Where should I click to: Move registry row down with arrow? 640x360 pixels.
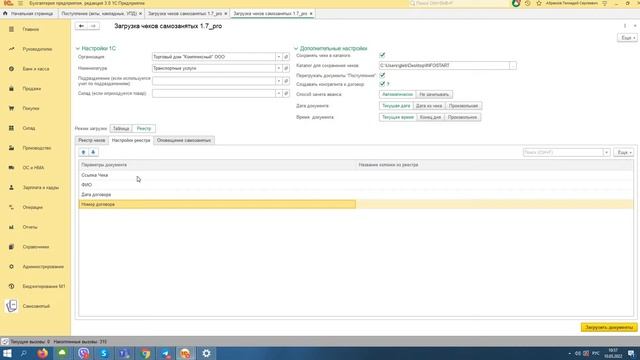click(93, 152)
